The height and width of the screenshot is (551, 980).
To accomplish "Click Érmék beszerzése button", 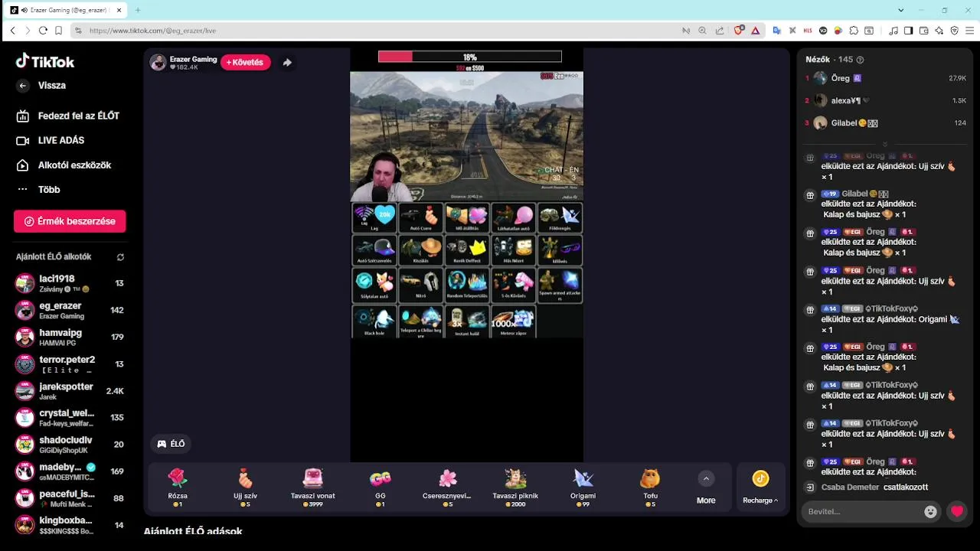I will click(70, 221).
